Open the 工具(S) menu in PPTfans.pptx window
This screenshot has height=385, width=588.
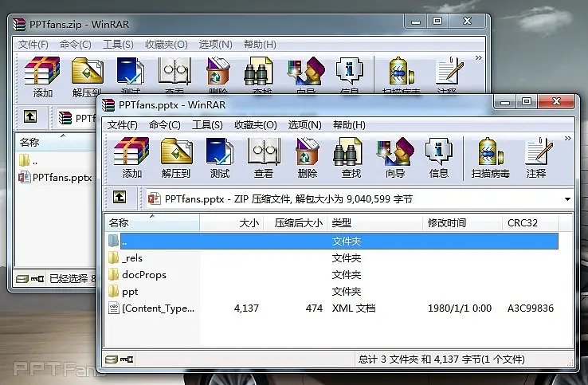[x=207, y=125]
